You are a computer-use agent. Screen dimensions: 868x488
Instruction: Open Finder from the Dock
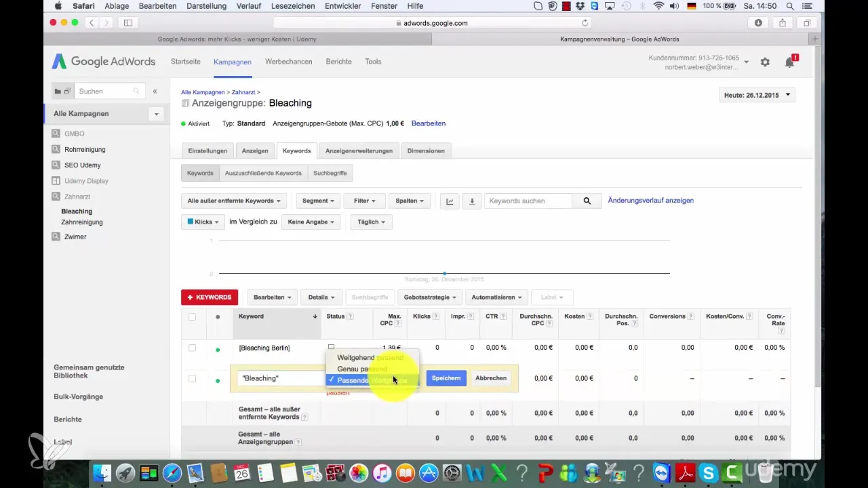(102, 472)
